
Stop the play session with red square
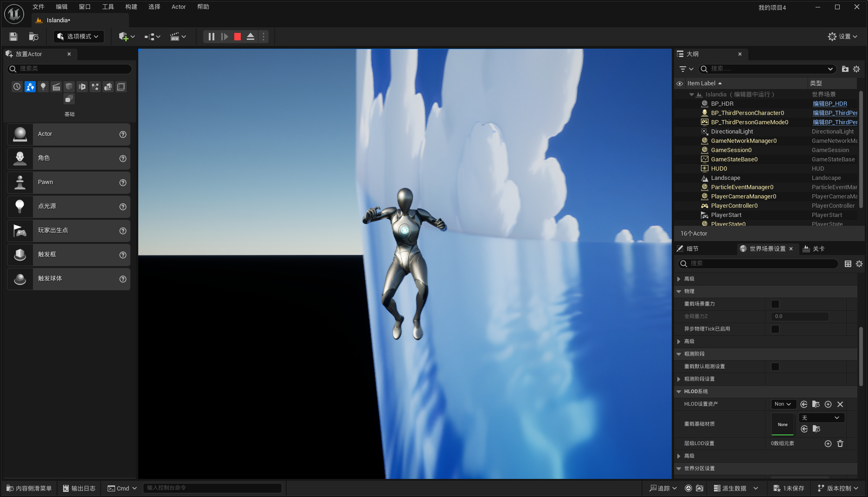[x=238, y=37]
